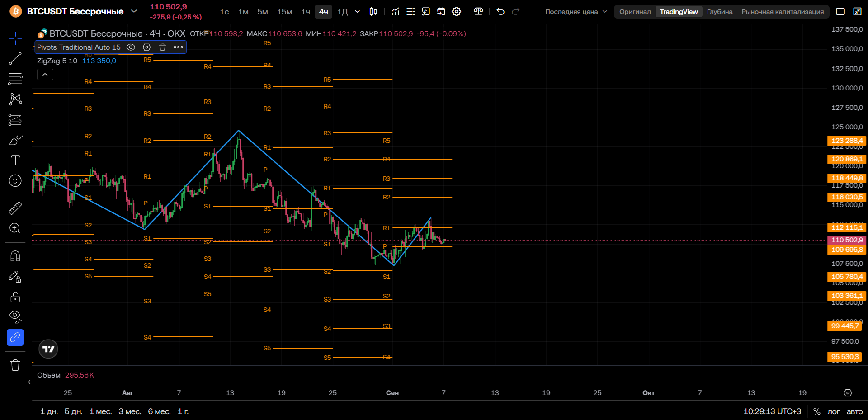Viewport: 868px width, 420px height.
Task: Set range to 3 мес.
Action: 130,411
